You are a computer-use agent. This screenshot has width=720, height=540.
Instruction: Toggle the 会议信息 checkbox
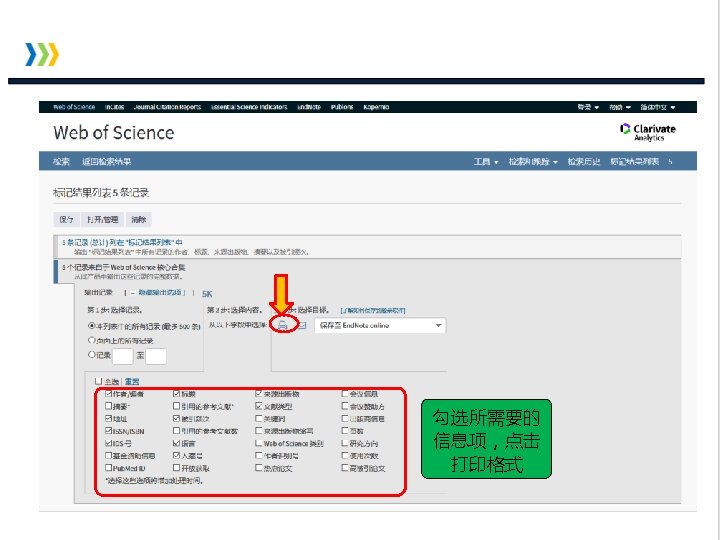[x=345, y=394]
